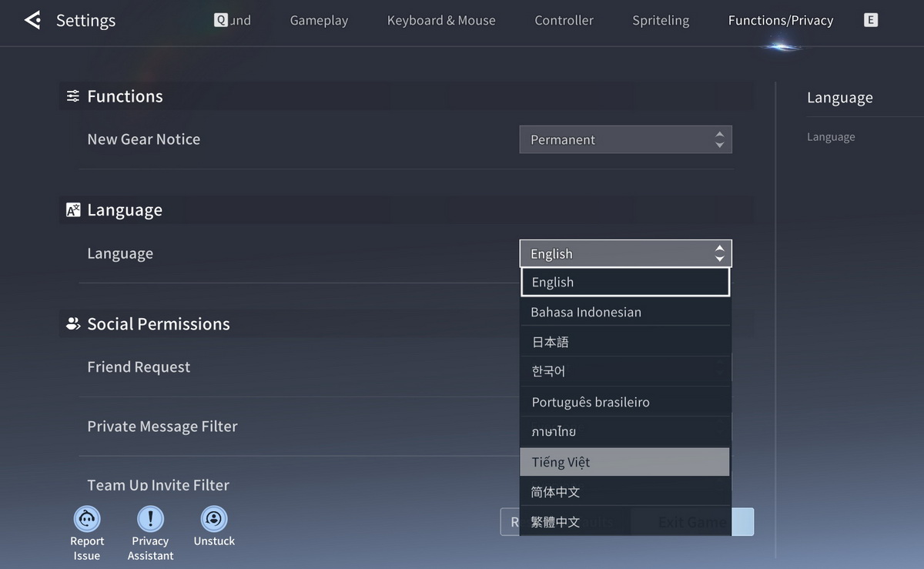Click the Language section translate icon
The height and width of the screenshot is (569, 924).
(73, 210)
